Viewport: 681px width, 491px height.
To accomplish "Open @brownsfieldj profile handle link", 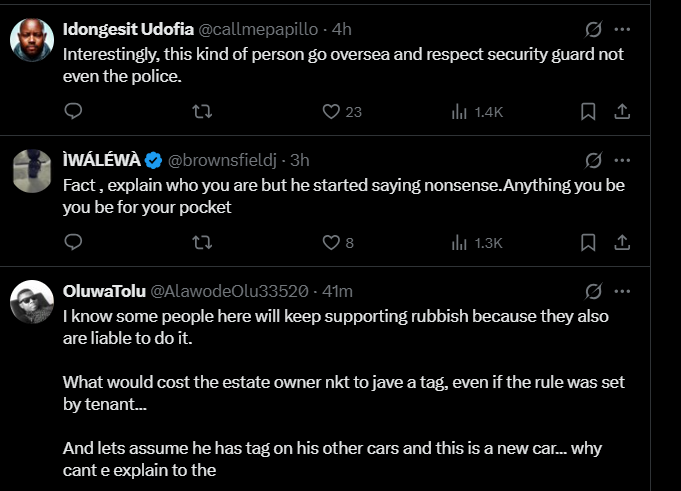I will (225, 160).
